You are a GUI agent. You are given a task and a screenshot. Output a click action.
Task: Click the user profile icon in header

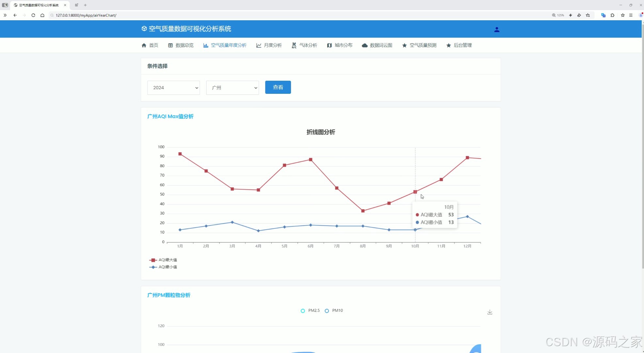(x=496, y=29)
